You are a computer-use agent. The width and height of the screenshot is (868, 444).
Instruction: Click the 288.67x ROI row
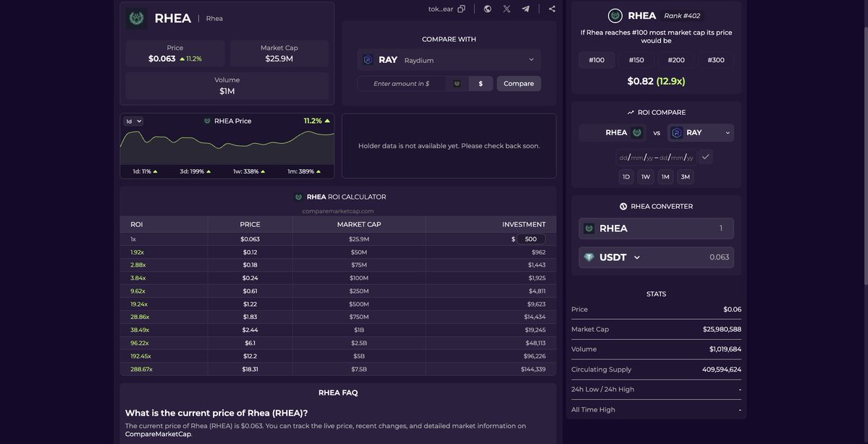338,369
